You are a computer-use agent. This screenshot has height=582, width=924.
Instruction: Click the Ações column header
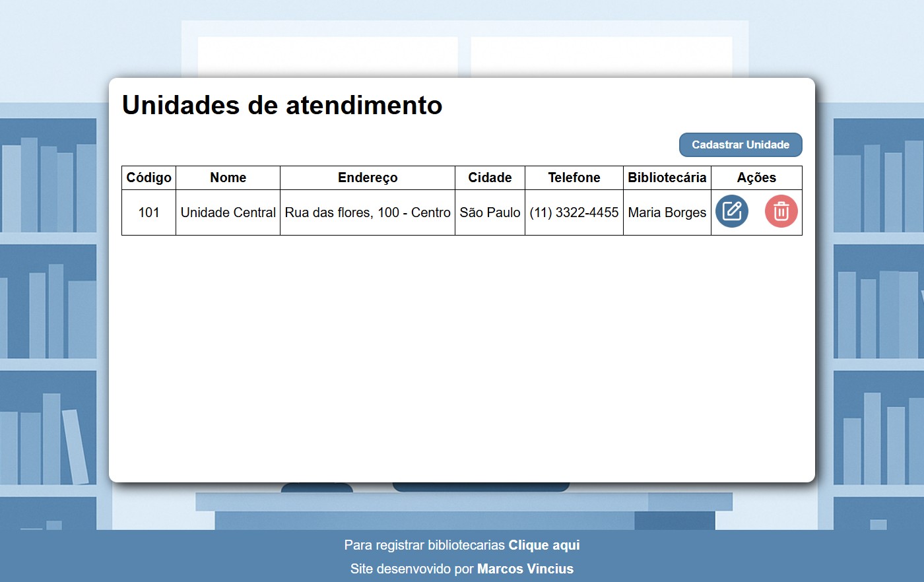[x=756, y=178]
